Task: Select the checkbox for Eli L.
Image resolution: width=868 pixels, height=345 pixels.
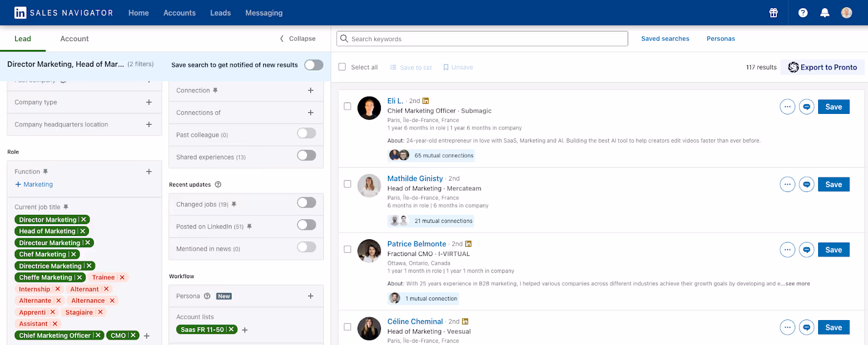Action: point(347,106)
